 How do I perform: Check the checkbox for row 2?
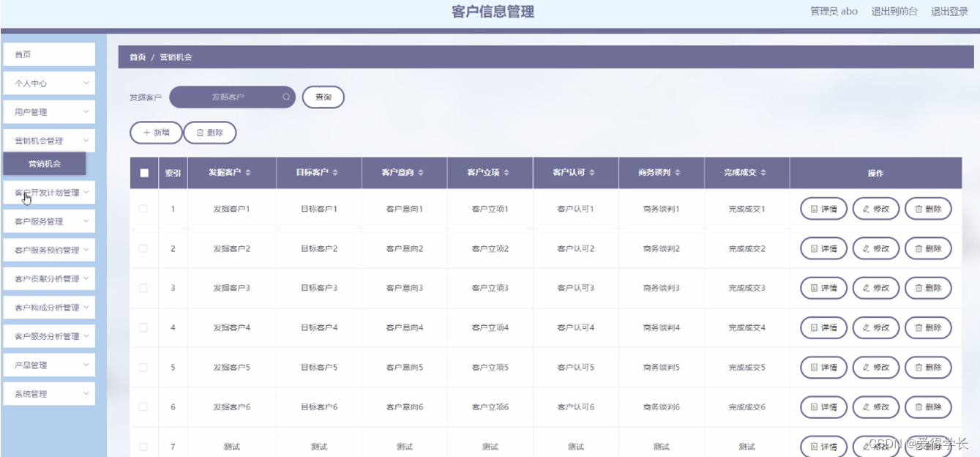[x=143, y=248]
